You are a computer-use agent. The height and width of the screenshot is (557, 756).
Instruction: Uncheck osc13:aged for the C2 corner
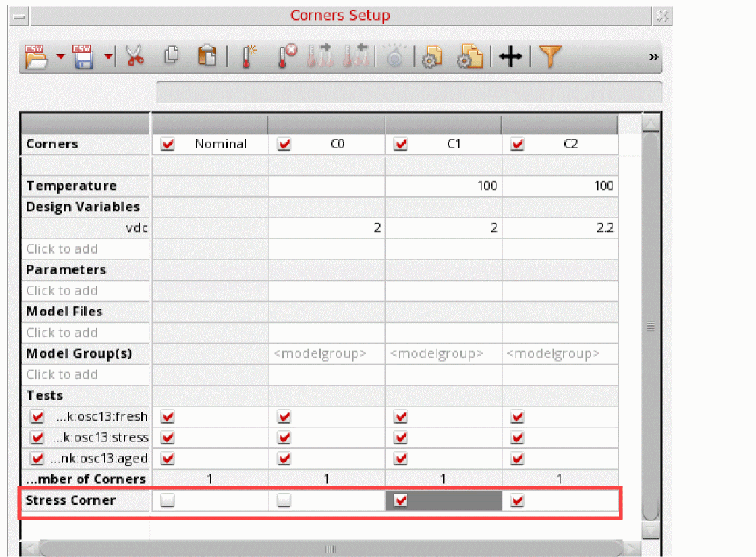(517, 459)
